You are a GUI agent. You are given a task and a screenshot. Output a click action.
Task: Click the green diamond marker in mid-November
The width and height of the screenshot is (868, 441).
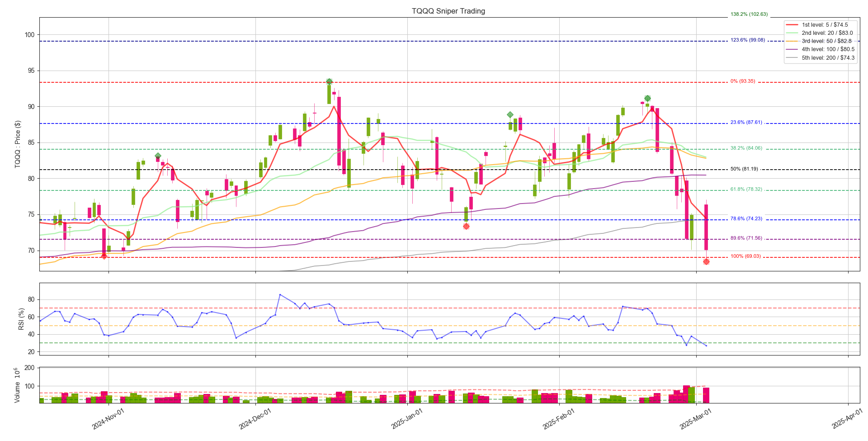(x=158, y=156)
